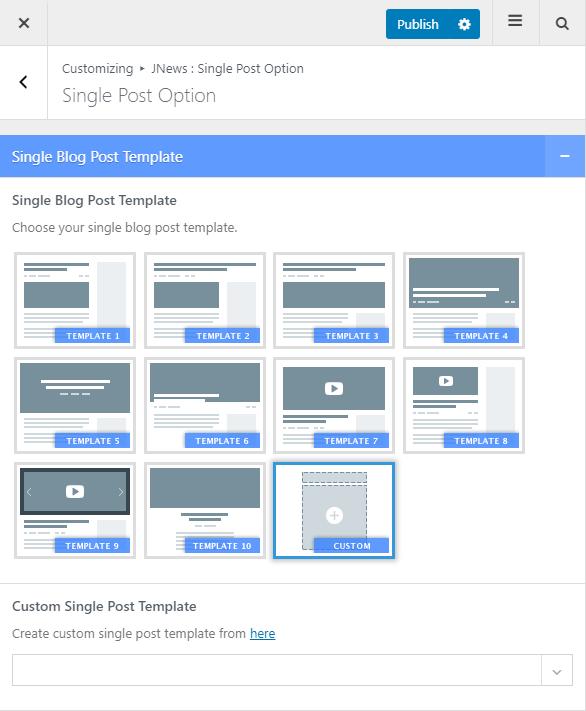Select Template 6 layout option
The image size is (586, 711).
pyautogui.click(x=205, y=405)
